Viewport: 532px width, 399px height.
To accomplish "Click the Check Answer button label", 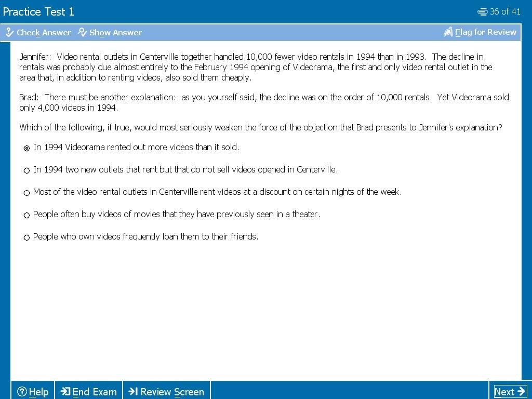I will 44,33.
